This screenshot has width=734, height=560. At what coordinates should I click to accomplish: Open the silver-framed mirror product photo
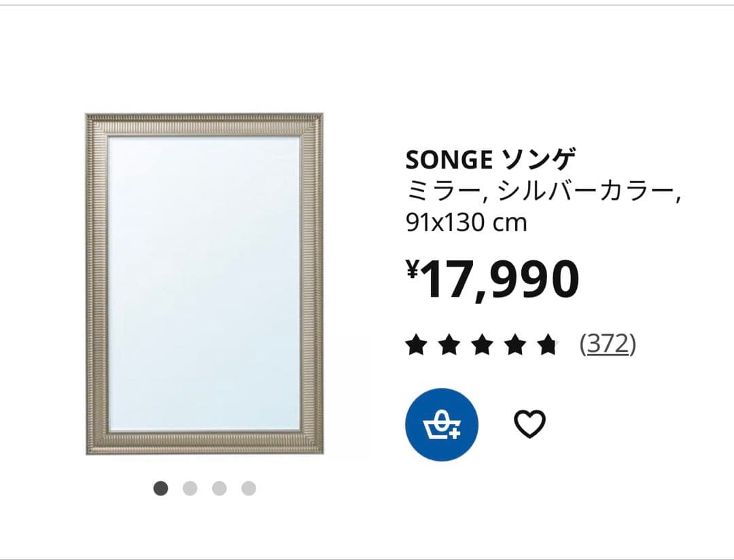(204, 284)
